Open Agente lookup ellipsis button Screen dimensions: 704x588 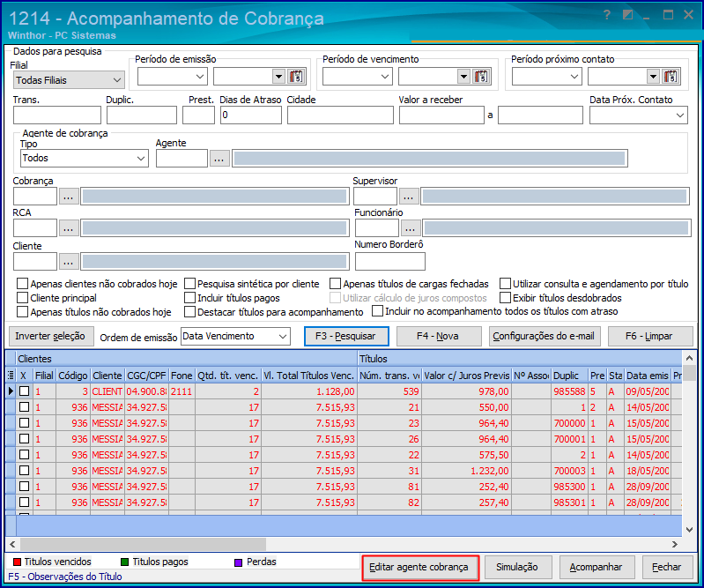point(219,159)
